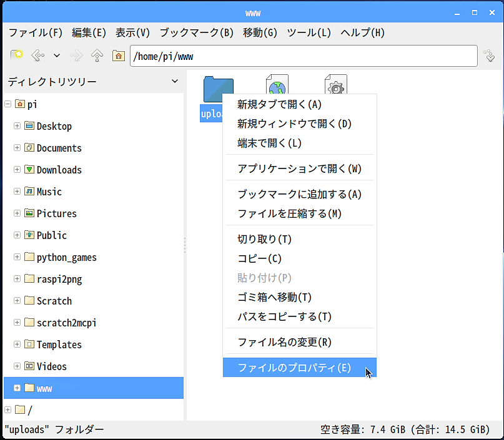The width and height of the screenshot is (504, 440).
Task: Choose 端末で開く(L) from context menu
Action: [300, 143]
